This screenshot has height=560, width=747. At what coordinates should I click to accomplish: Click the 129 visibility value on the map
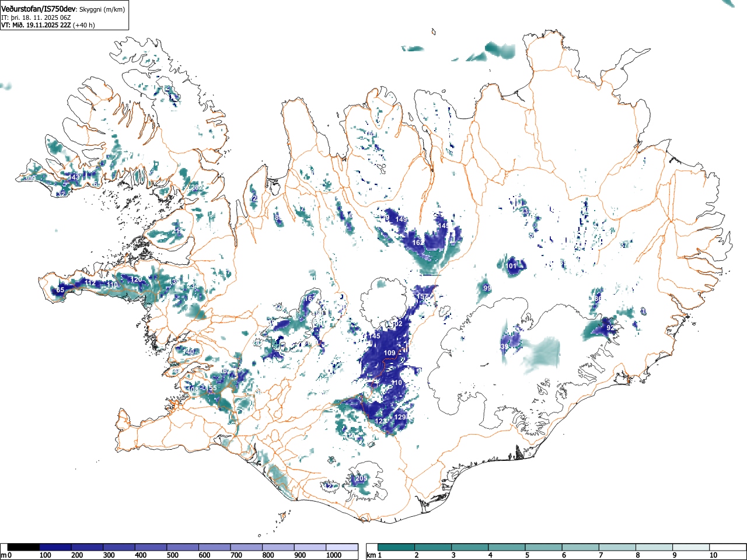click(400, 417)
